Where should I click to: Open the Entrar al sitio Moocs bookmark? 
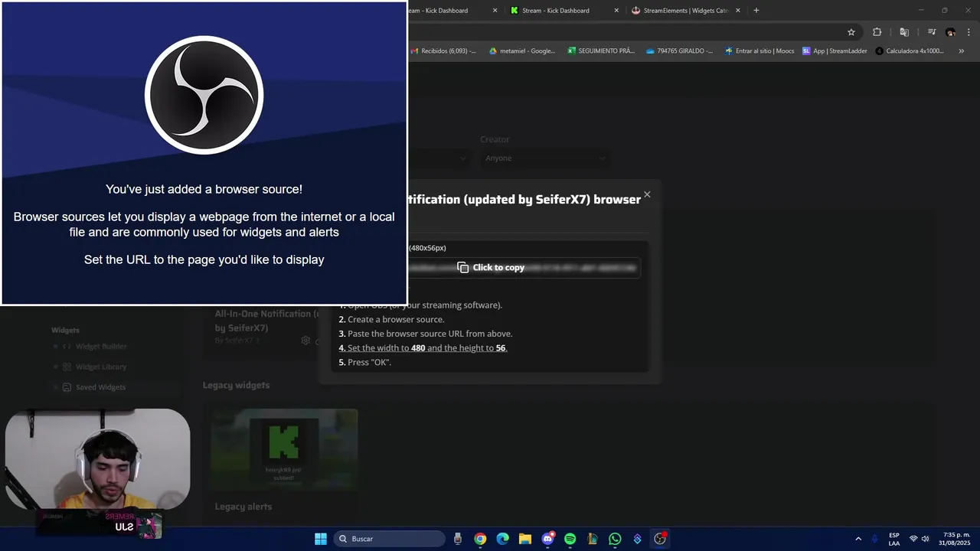(x=759, y=51)
